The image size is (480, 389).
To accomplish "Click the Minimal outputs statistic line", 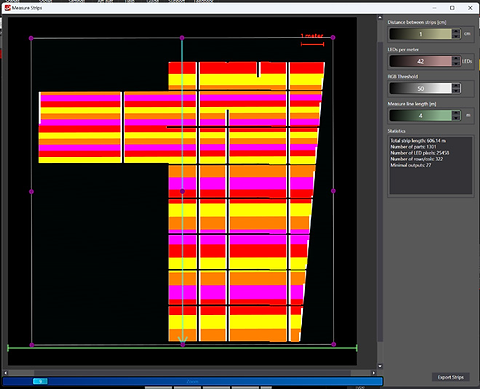I will (x=411, y=165).
